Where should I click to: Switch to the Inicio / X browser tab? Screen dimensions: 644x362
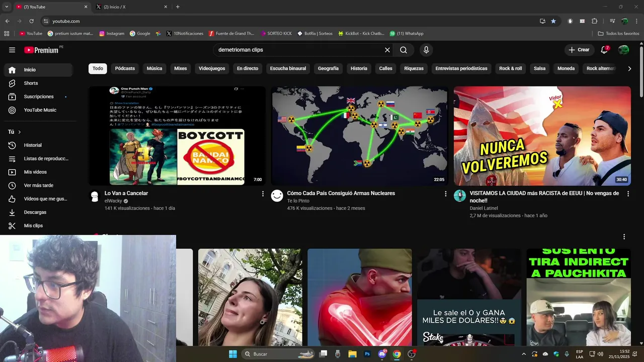pos(132,7)
